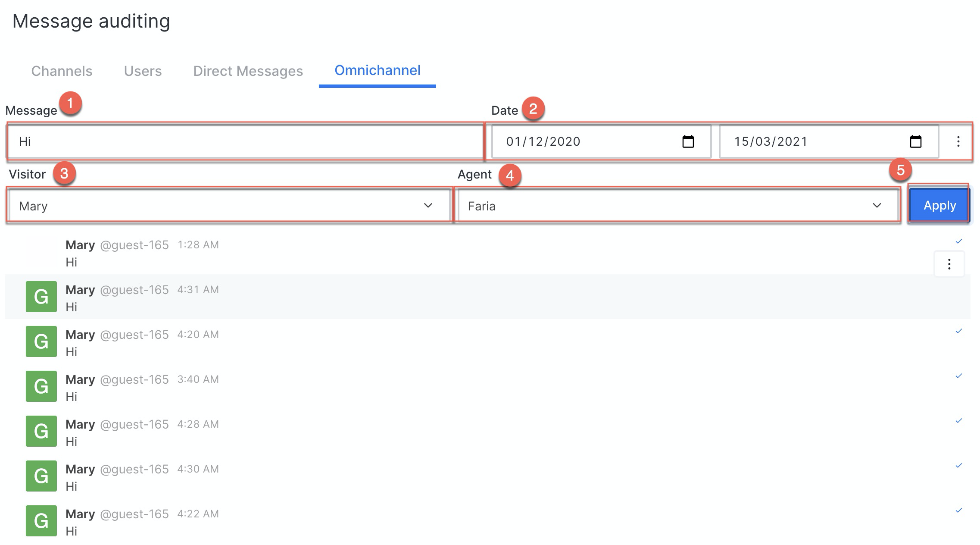Open the 1:28 AM message actions menu
Image resolution: width=980 pixels, height=545 pixels.
(x=949, y=264)
